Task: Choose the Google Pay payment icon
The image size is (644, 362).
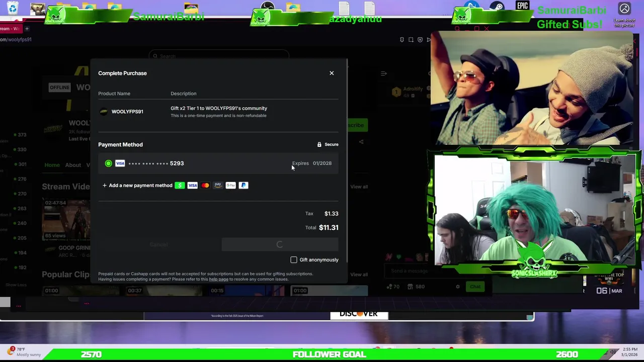Action: (230, 186)
